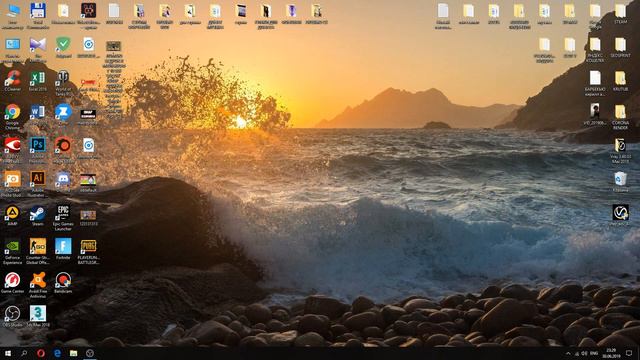Viewport: 640px width, 360px height.
Task: Open the Excel 2016 shortcut
Action: click(x=38, y=78)
